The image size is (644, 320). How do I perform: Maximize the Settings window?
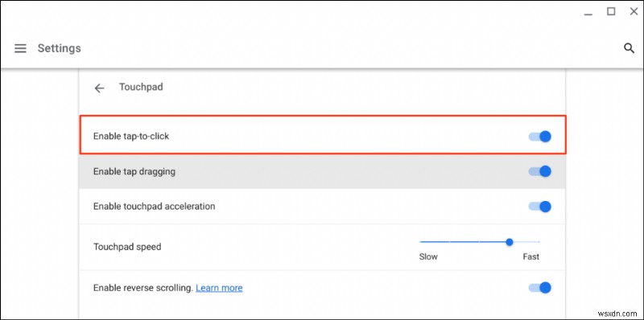611,11
